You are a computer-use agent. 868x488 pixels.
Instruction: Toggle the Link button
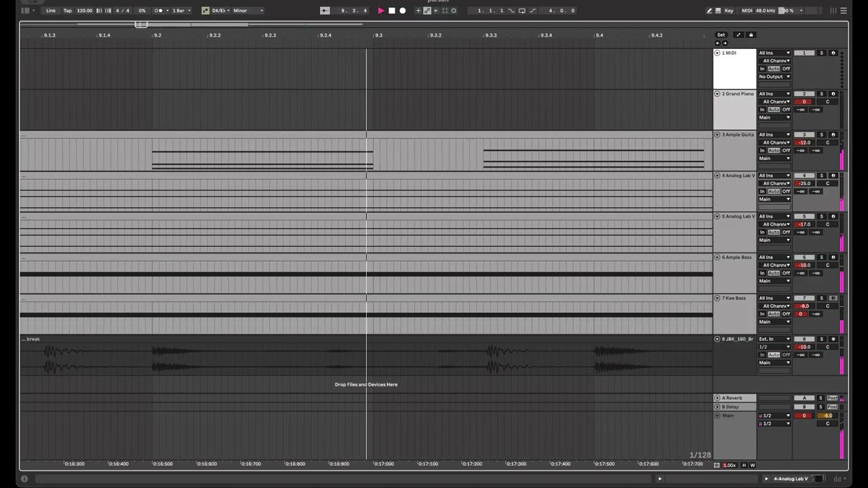[x=51, y=11]
